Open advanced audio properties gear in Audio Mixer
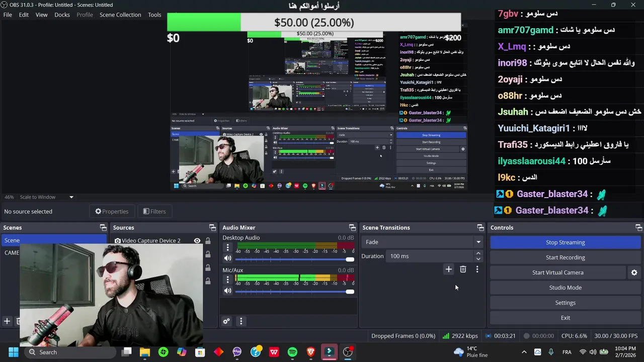This screenshot has width=644, height=362. pos(226,321)
